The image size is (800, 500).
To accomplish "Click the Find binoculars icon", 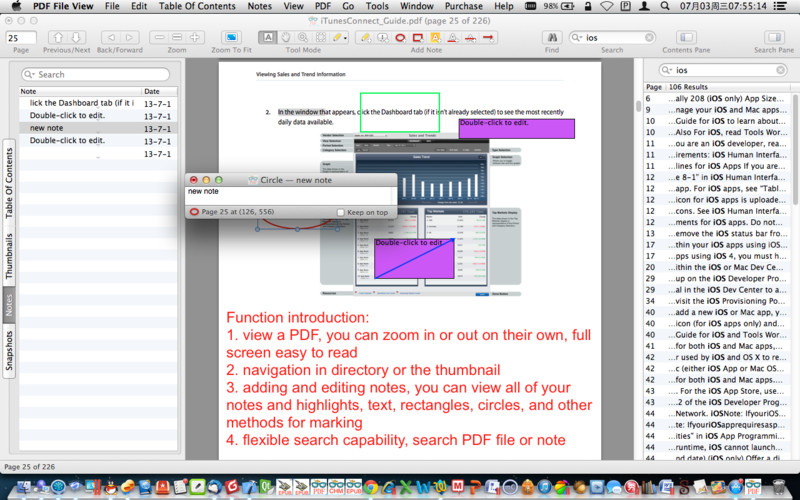I will coord(552,37).
